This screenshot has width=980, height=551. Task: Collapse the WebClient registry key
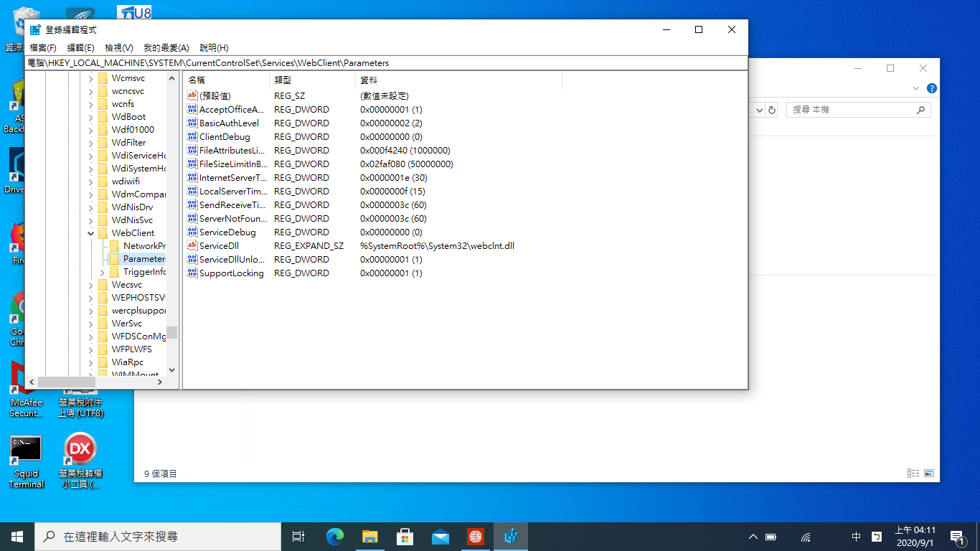tap(91, 233)
